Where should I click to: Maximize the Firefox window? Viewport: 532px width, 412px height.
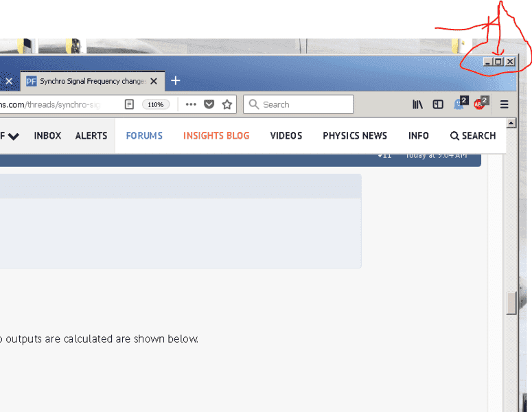pos(498,62)
